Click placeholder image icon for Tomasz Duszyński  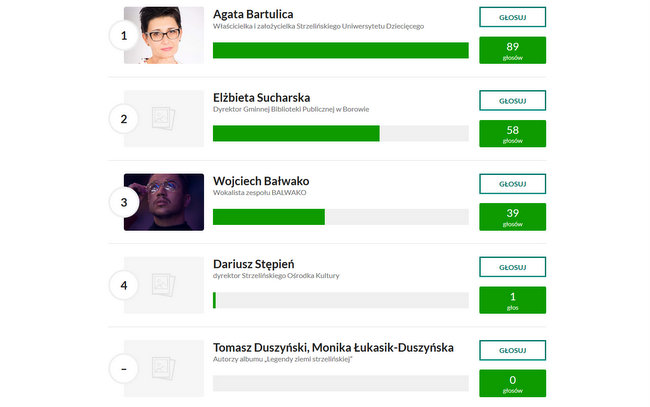pos(164,368)
